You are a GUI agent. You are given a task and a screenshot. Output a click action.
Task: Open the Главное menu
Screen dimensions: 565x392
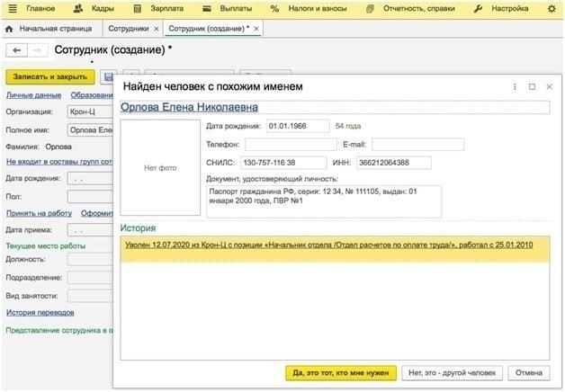(31, 8)
